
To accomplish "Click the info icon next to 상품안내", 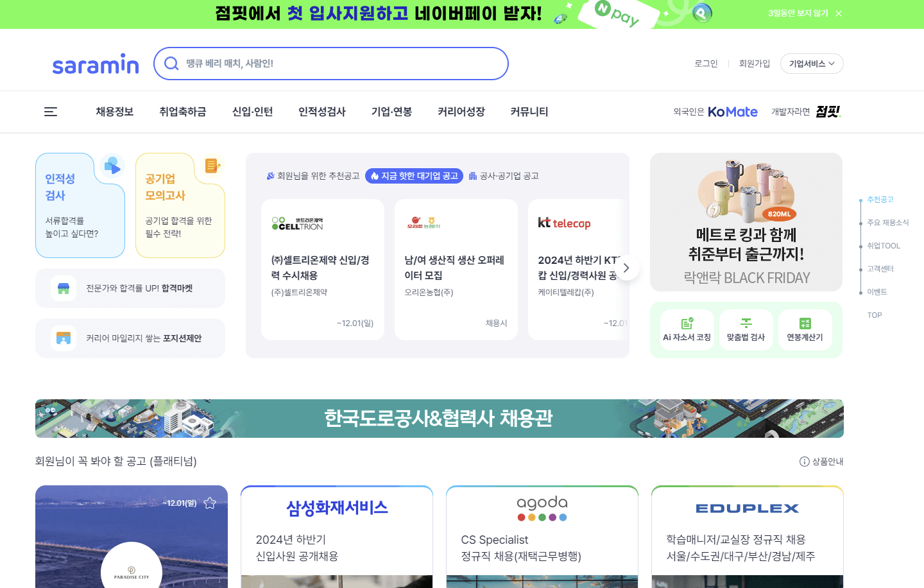I will [805, 462].
